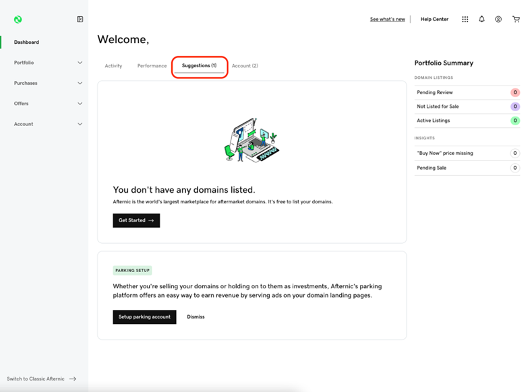Viewport: 532px width, 392px height.
Task: Click the Pending Sale count badge
Action: coord(515,168)
